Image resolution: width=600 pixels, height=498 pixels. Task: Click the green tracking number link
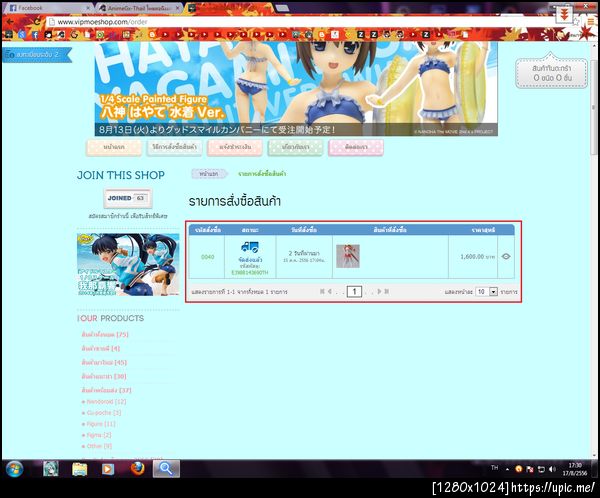coord(250,273)
